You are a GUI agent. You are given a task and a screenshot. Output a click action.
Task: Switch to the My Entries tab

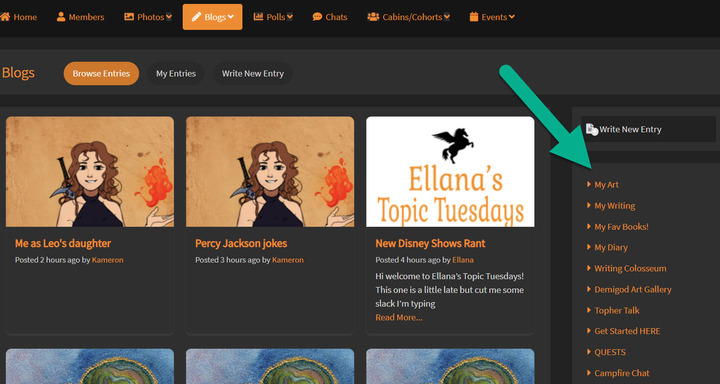pyautogui.click(x=176, y=73)
